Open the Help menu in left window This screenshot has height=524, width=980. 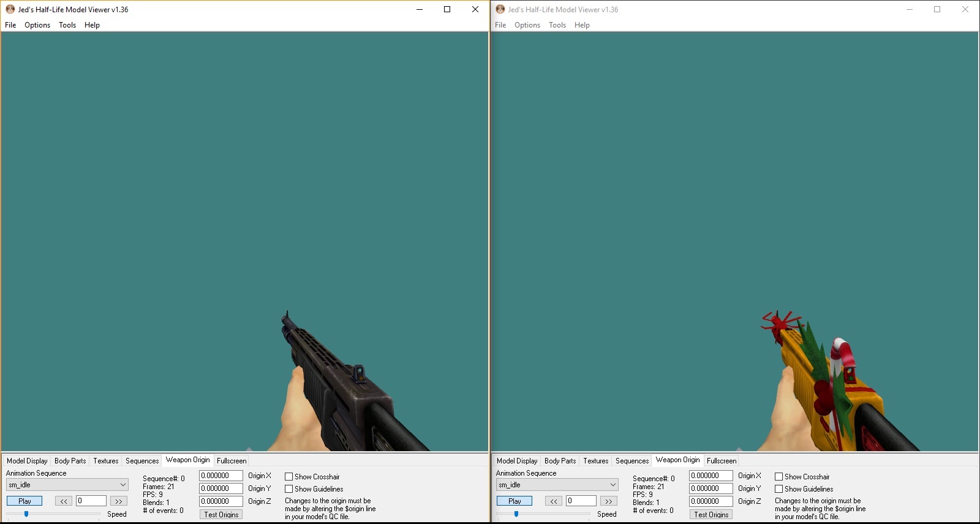pyautogui.click(x=92, y=25)
